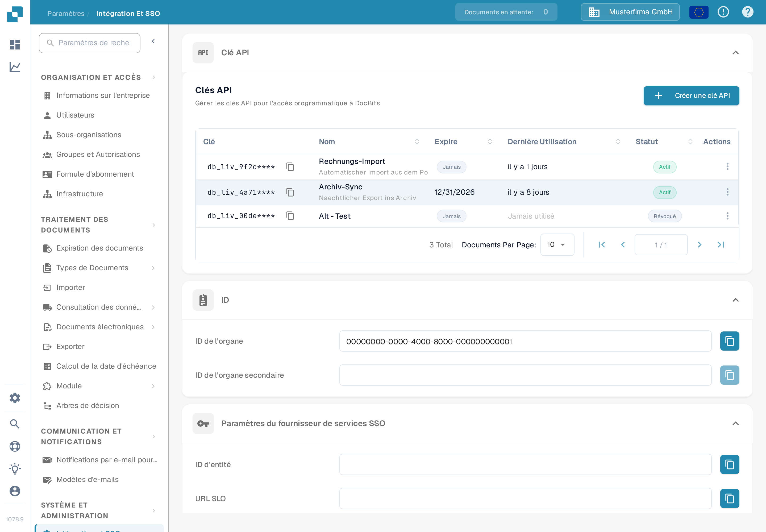The width and height of the screenshot is (766, 532).
Task: Sort the table by Statut column
Action: click(x=690, y=142)
